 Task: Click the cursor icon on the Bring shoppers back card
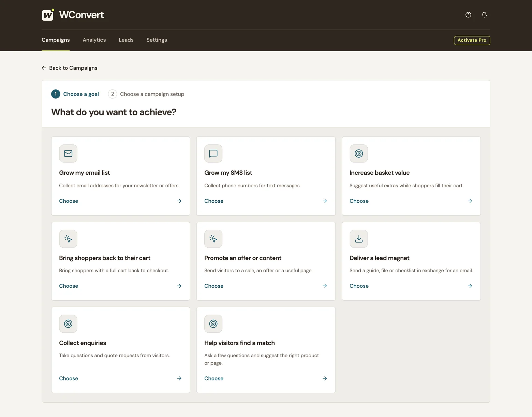point(68,239)
